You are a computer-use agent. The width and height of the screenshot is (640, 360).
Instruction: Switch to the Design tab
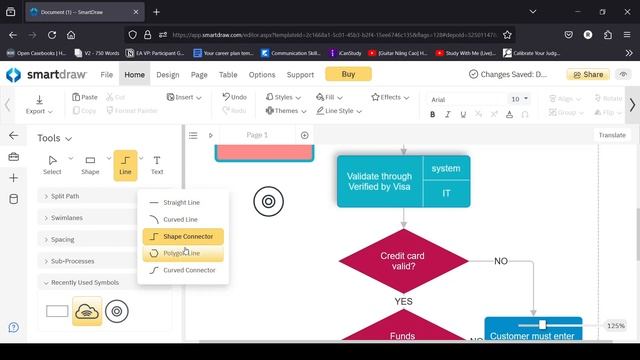[x=168, y=75]
